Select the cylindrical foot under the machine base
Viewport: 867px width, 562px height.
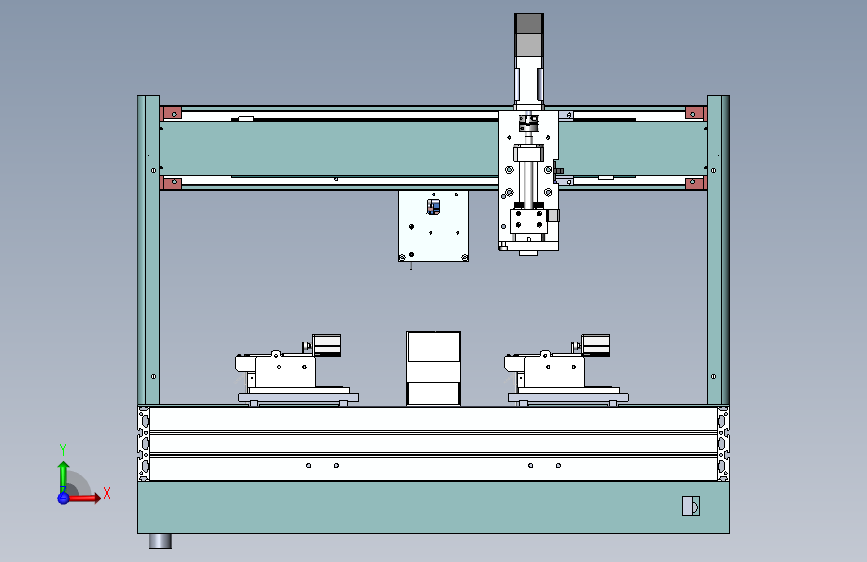click(x=160, y=541)
